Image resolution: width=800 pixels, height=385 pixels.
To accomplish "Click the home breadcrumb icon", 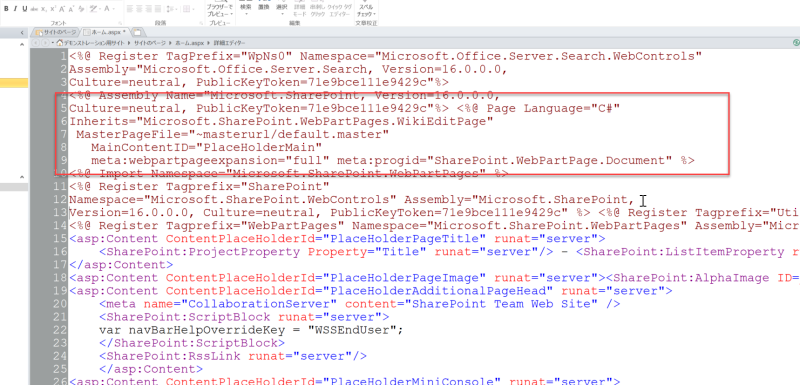I will pos(60,42).
